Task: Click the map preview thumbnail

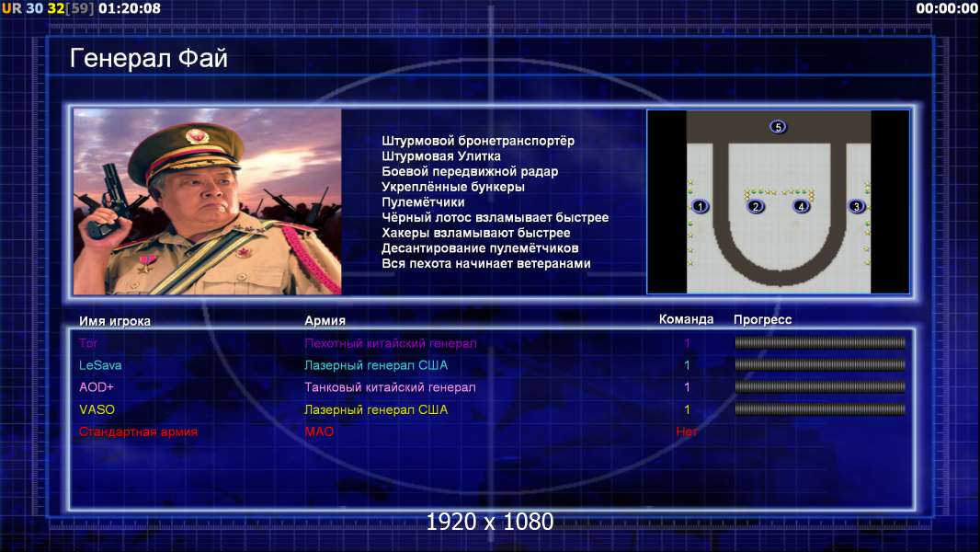Action: (778, 201)
